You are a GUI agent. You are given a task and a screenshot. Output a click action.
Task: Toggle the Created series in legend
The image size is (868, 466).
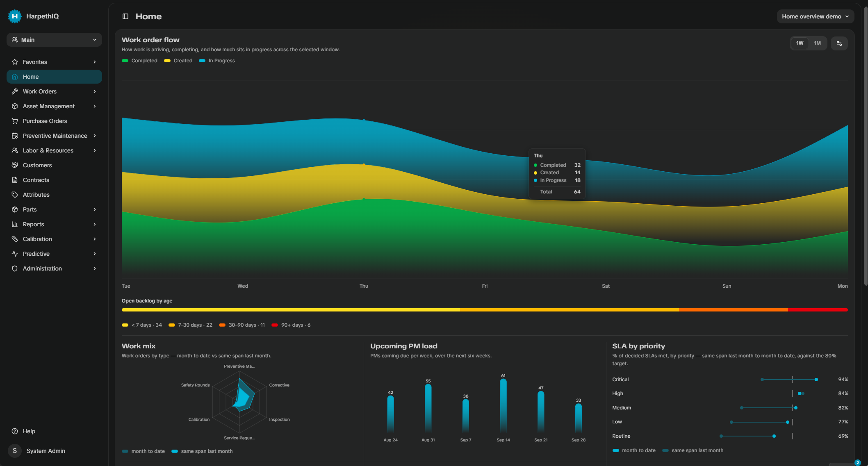pos(178,61)
